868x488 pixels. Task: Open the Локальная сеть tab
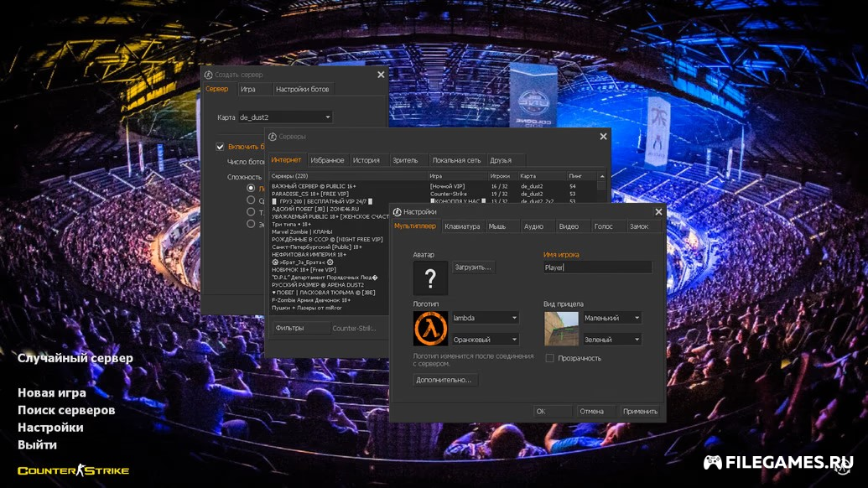pos(457,160)
